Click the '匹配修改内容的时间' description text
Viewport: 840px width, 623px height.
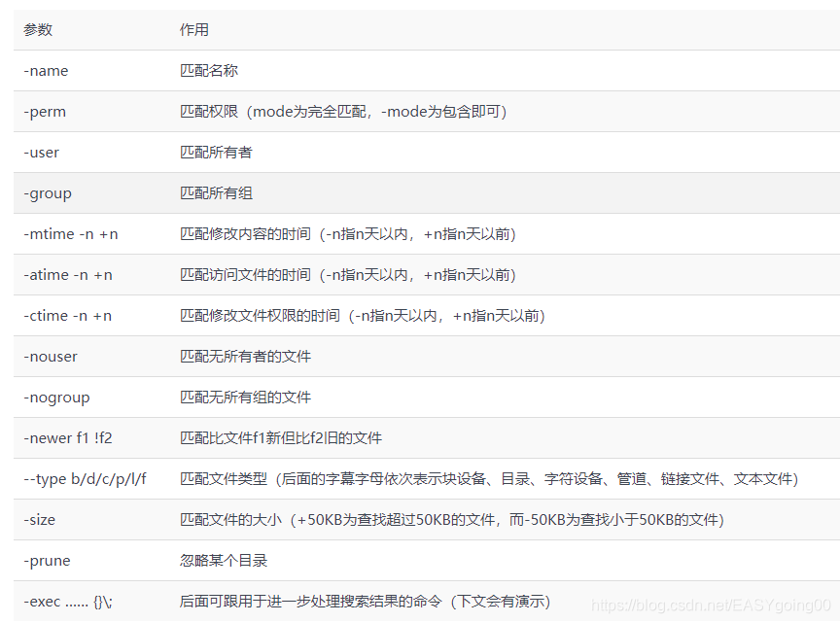pos(348,234)
